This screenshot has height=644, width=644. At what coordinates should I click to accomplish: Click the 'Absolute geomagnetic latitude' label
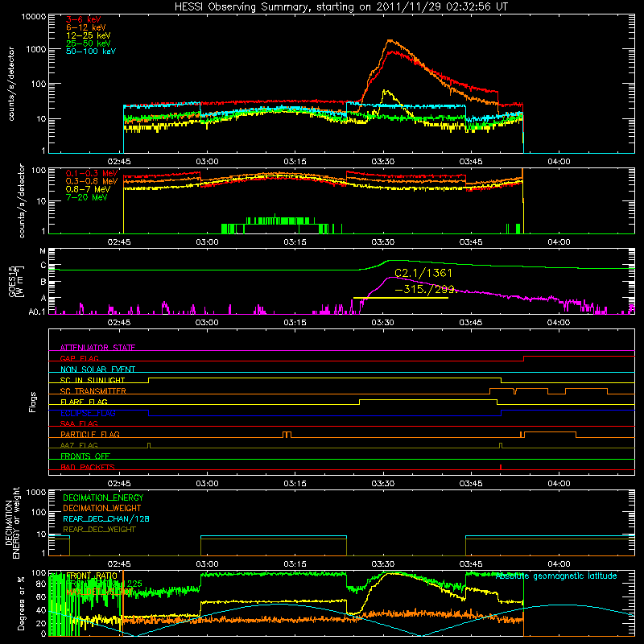[556, 576]
